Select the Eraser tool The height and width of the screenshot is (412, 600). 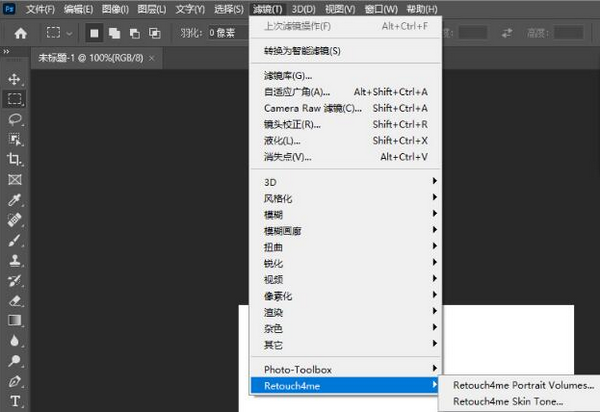point(15,300)
